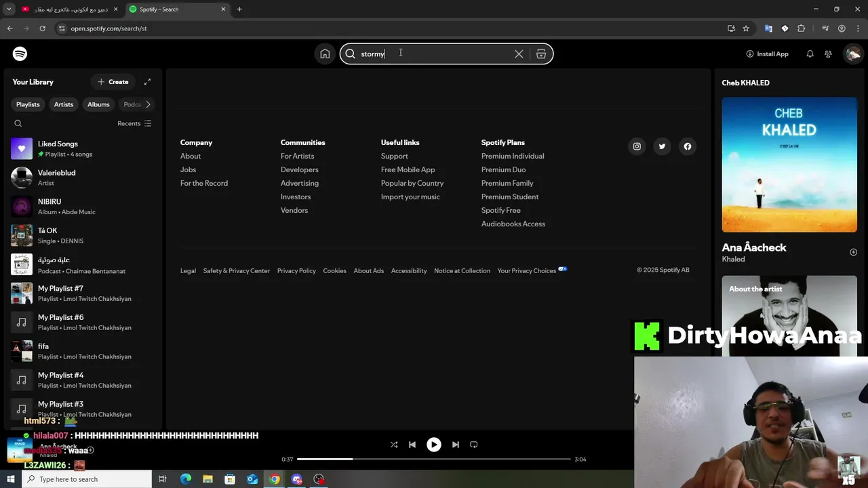
Task: Toggle repeat mode
Action: [474, 445]
